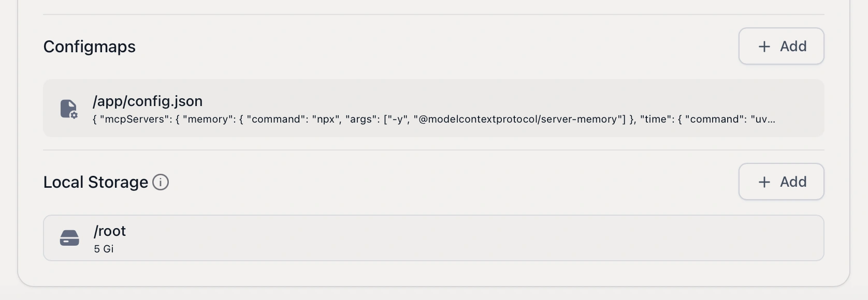Click the Local Storage section heading
Viewport: 868px width, 300px height.
[96, 182]
